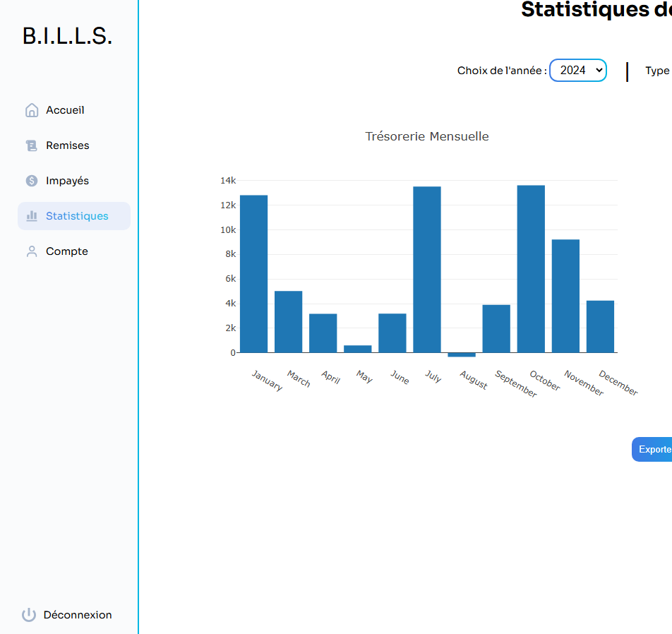
Task: Click the October axis label
Action: tap(545, 381)
